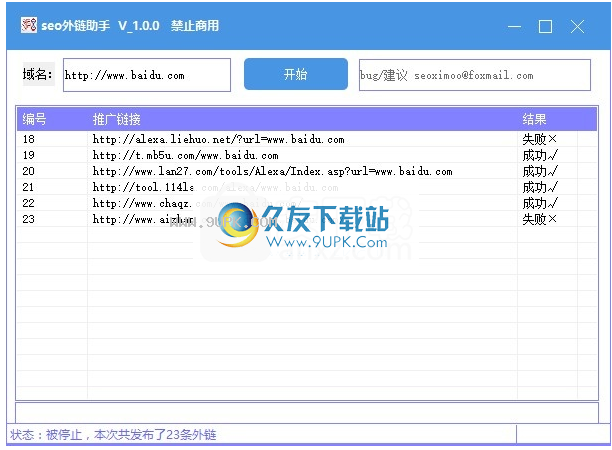Focus the 域名 input with http://www.baidu.com

[147, 75]
